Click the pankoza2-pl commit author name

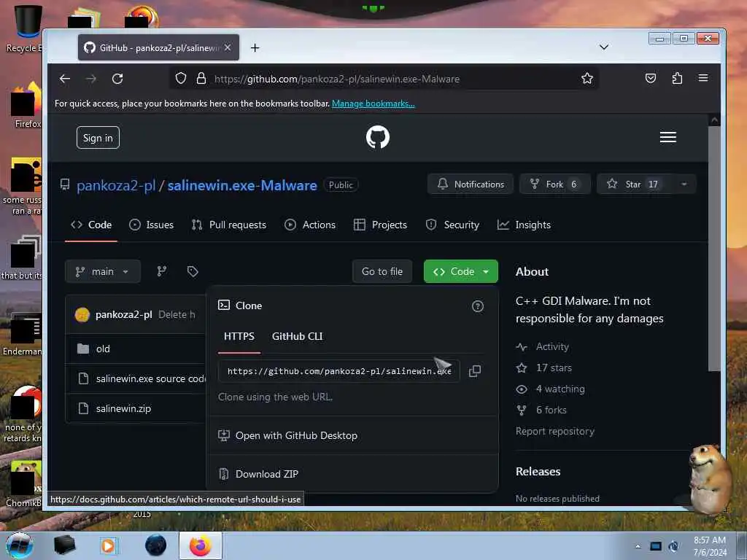click(x=124, y=314)
